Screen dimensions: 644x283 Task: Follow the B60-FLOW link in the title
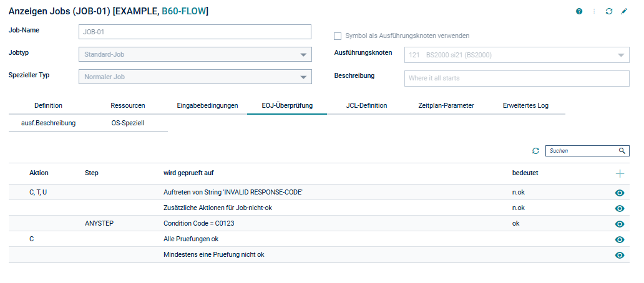tap(185, 11)
